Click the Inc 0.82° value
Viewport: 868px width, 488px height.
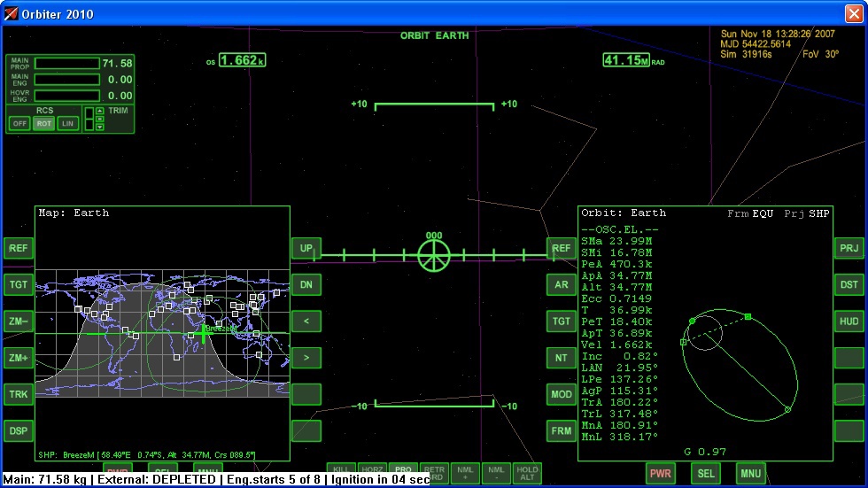[619, 356]
